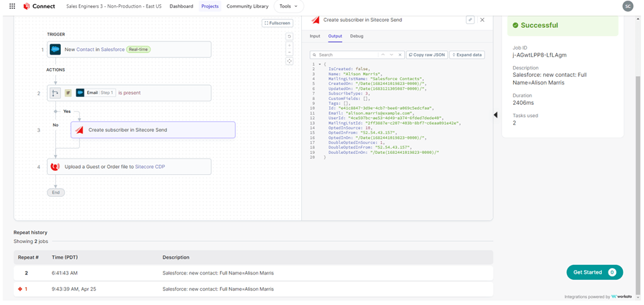
Task: Click the branch condition icon in step 2
Action: [x=55, y=93]
